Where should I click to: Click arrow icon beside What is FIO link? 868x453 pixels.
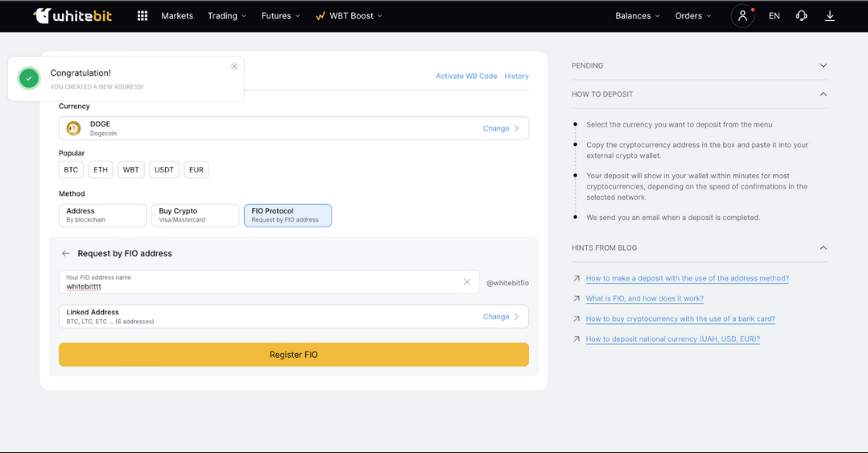[x=577, y=298]
